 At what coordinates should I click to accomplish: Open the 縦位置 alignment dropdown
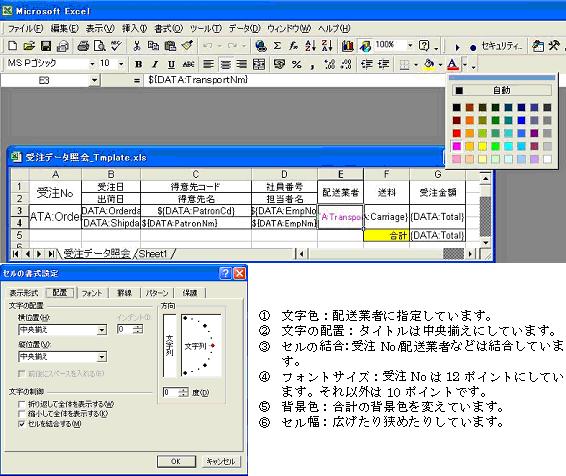(102, 357)
